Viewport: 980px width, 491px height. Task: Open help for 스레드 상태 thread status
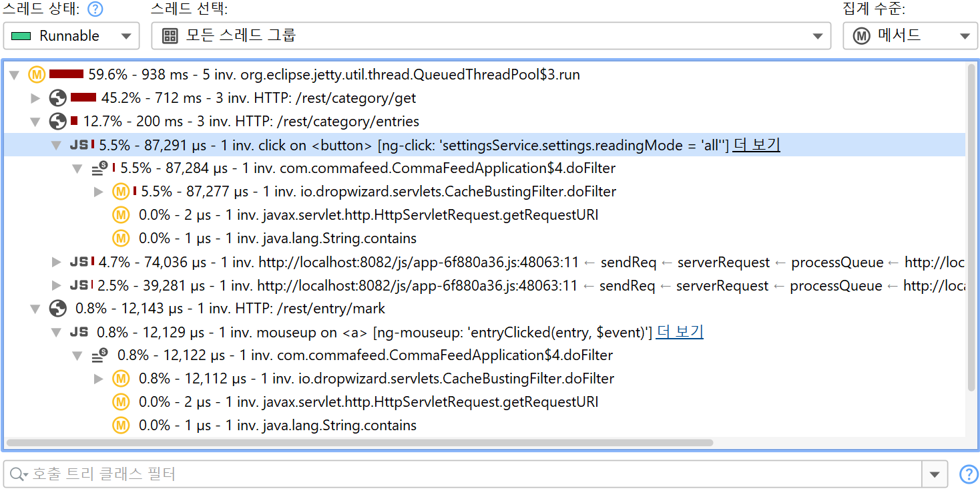pos(96,9)
